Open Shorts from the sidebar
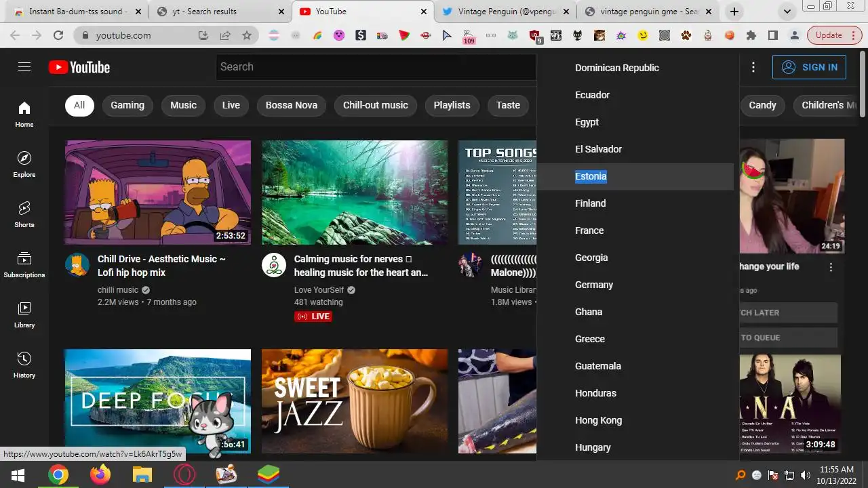 pyautogui.click(x=24, y=215)
